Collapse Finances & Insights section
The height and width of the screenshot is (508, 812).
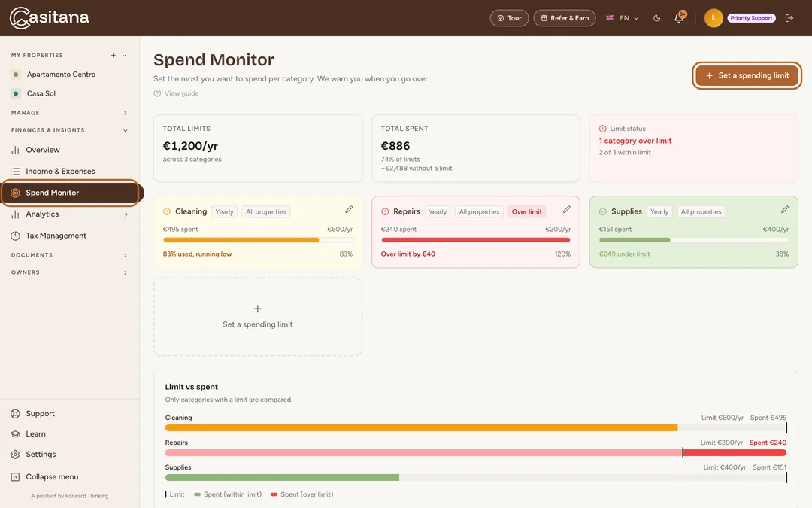(126, 131)
